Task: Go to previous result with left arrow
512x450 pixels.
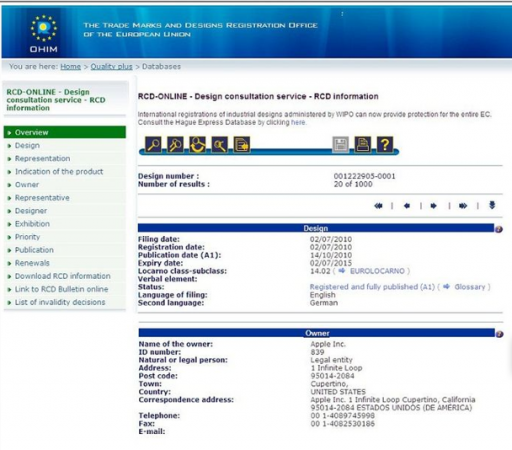Action: tap(407, 206)
